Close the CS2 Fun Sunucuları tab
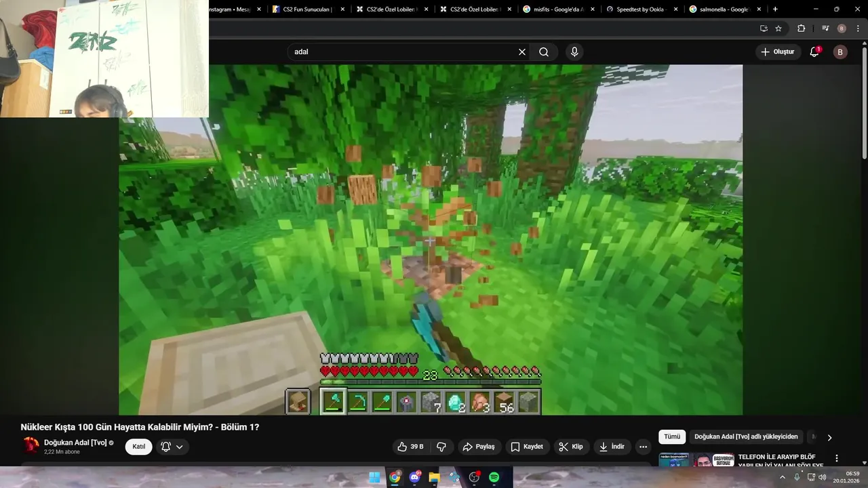The height and width of the screenshot is (488, 868). (x=342, y=9)
